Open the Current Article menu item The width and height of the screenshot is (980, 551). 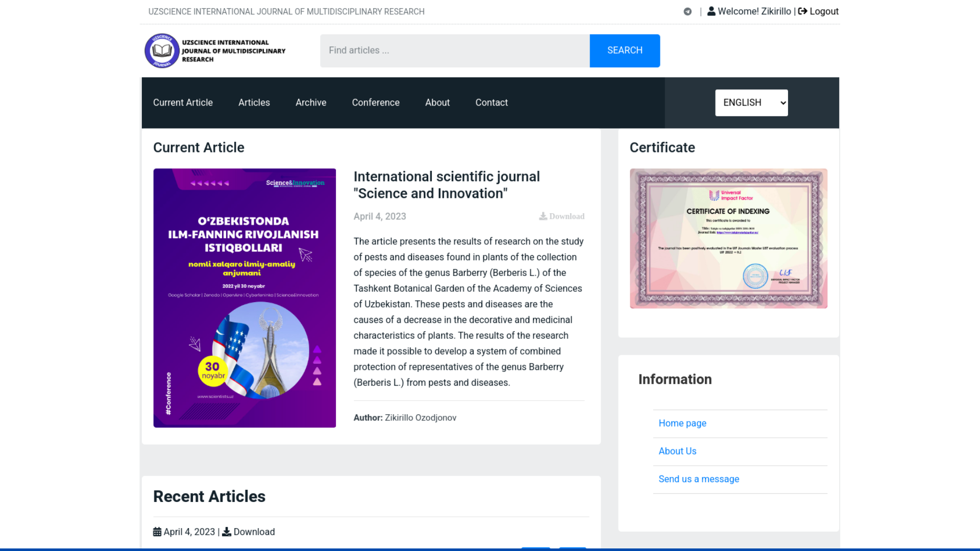pos(183,103)
